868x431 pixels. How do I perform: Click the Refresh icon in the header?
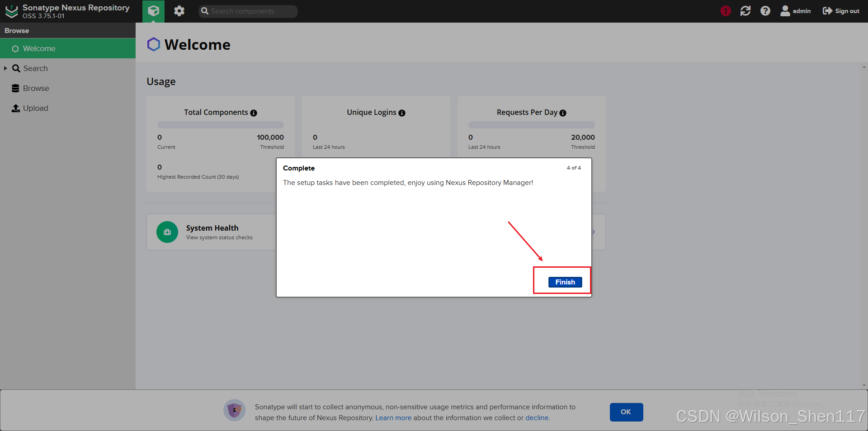tap(745, 11)
